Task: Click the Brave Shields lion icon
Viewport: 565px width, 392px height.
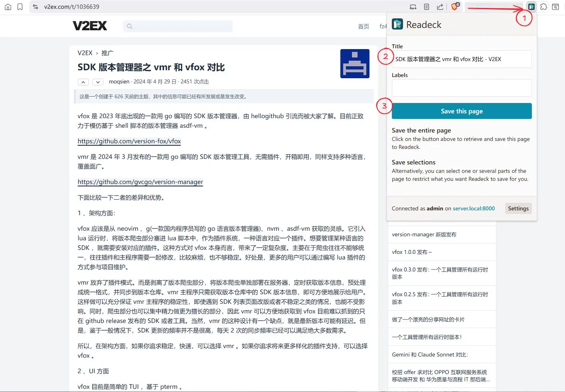Action: (x=454, y=7)
